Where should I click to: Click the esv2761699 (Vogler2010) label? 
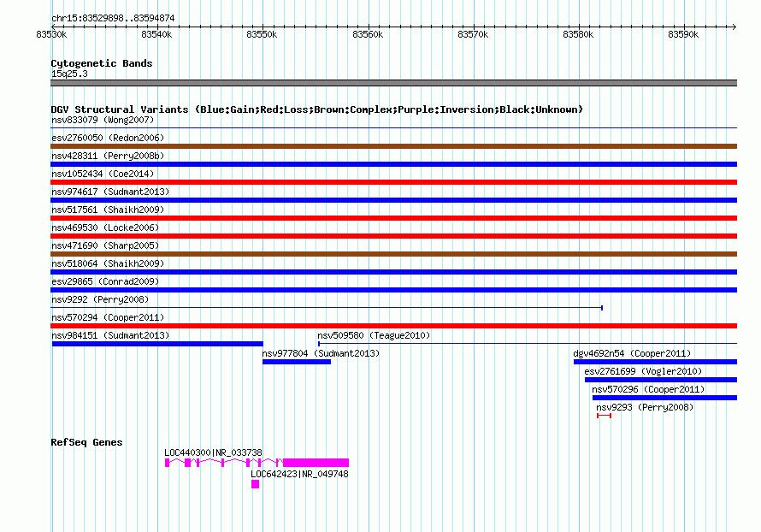(643, 371)
